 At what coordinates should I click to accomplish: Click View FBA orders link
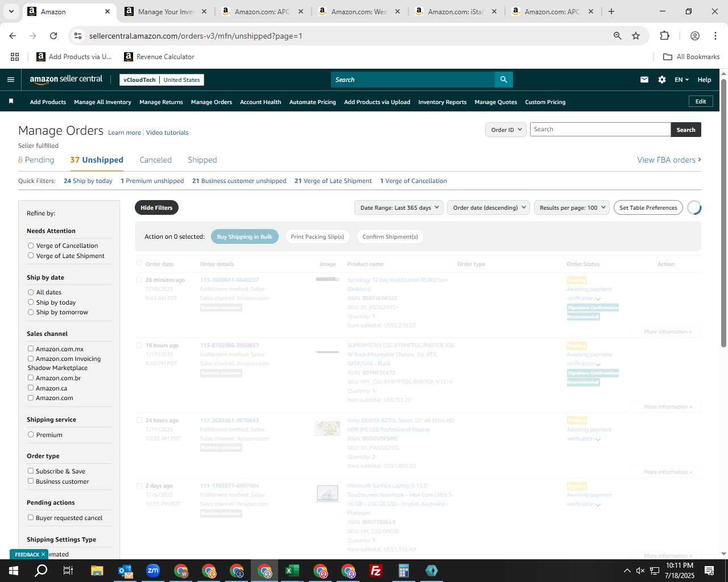click(669, 160)
